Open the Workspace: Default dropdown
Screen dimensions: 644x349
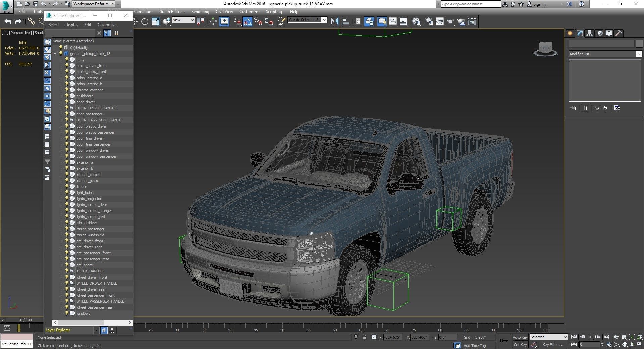click(93, 4)
